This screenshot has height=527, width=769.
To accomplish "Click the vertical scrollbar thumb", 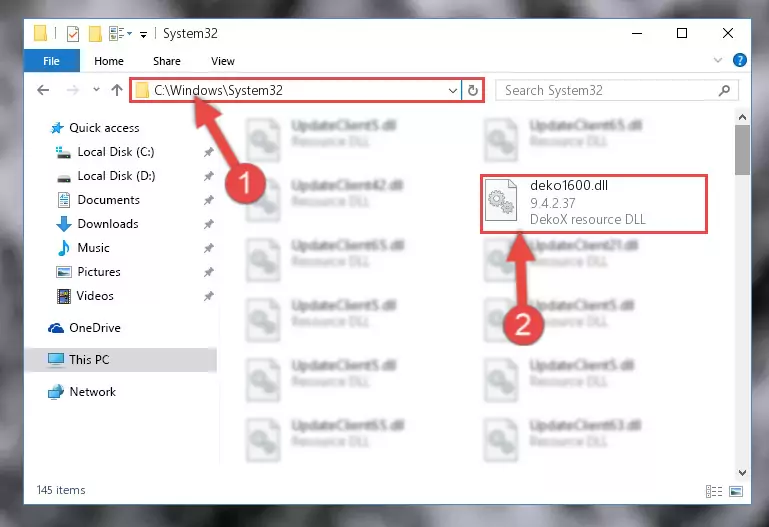I will point(743,150).
